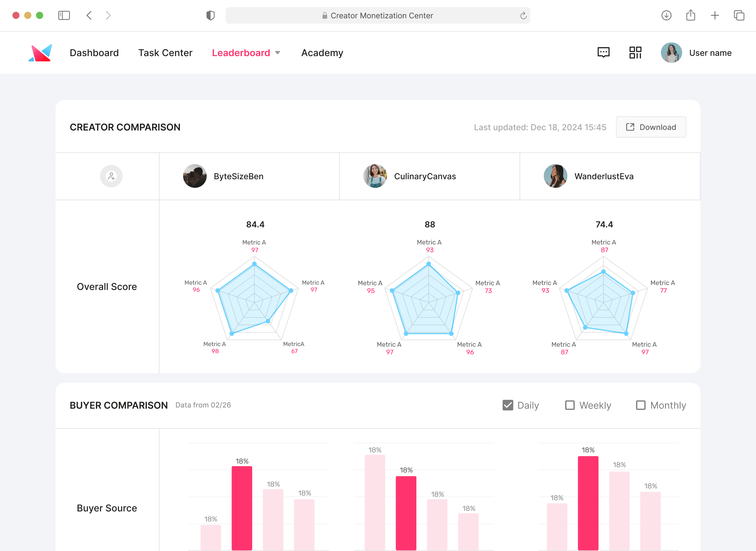
Task: Click the Buyer Source row label
Action: coord(107,508)
